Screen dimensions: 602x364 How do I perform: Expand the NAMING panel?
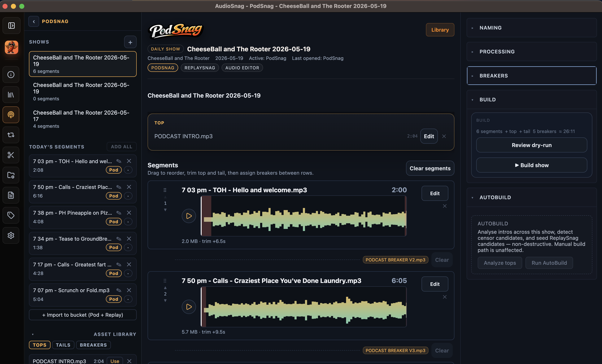[531, 28]
